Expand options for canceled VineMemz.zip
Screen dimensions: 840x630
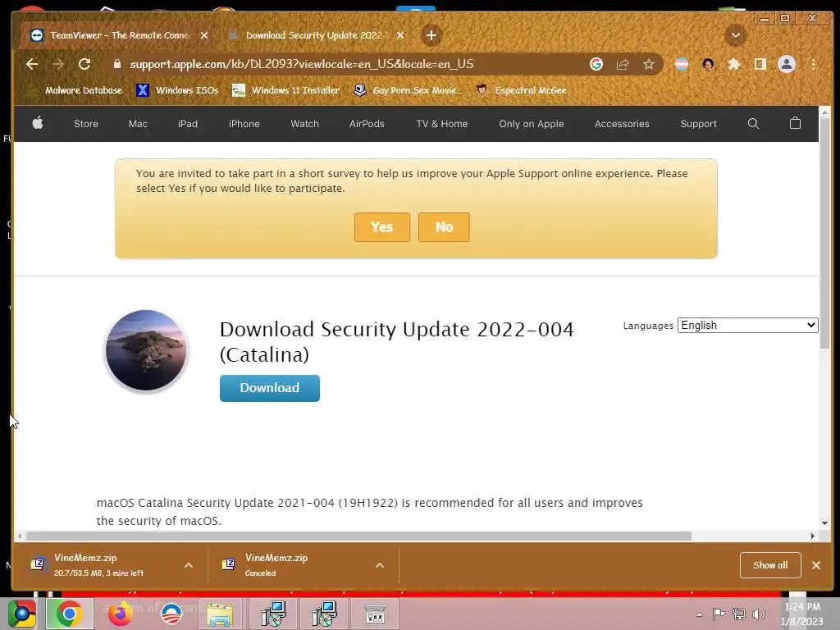click(x=380, y=565)
